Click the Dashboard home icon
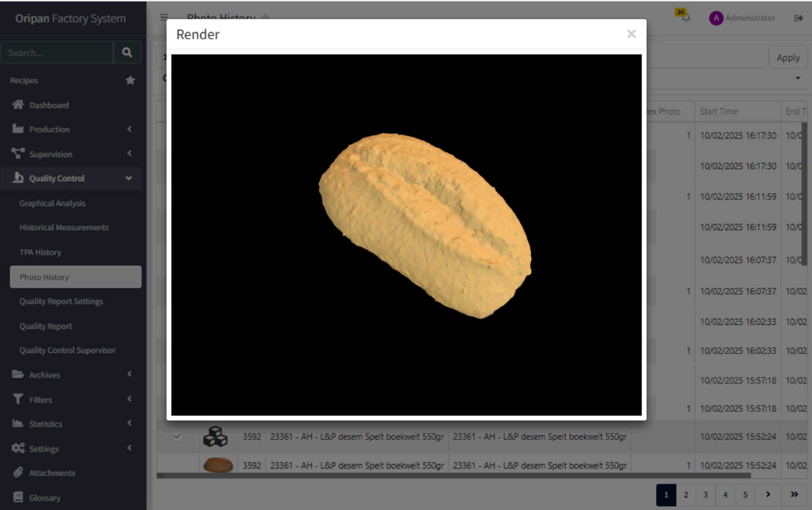 point(18,105)
